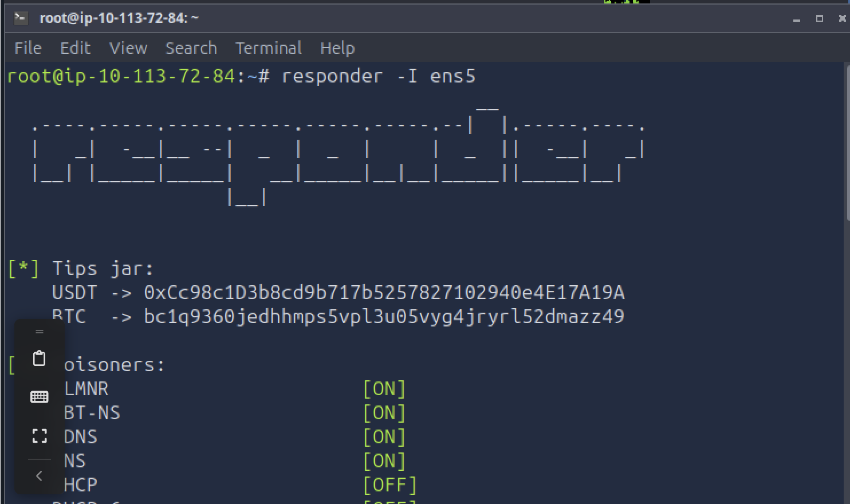Show the on-screen keyboard icon
This screenshot has height=504, width=850.
[39, 397]
